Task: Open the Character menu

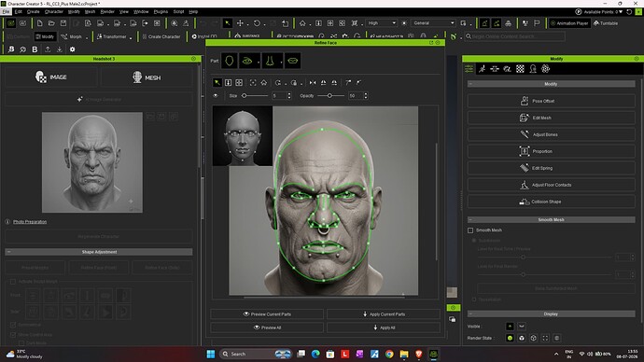Action: pyautogui.click(x=54, y=12)
